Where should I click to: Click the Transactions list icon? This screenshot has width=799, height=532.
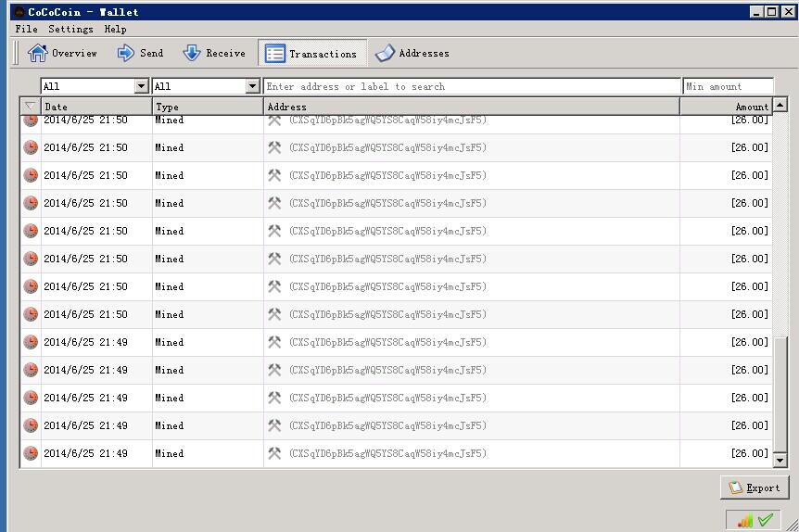275,54
